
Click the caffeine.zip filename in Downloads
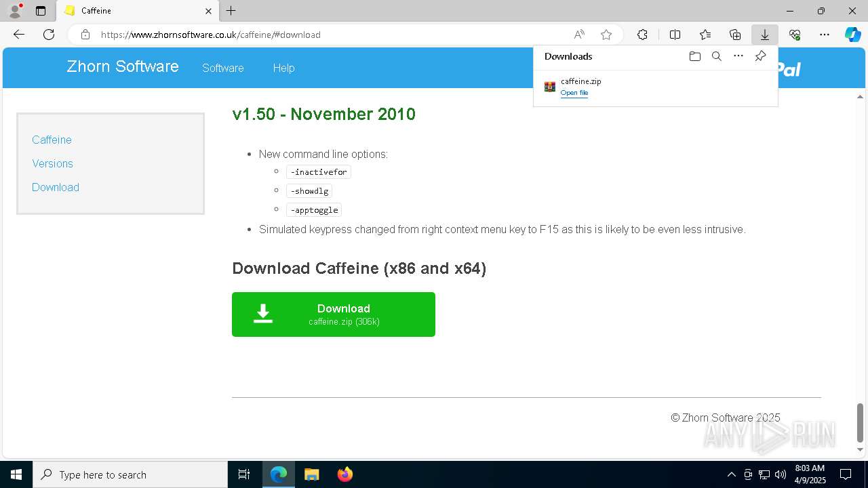pos(581,81)
